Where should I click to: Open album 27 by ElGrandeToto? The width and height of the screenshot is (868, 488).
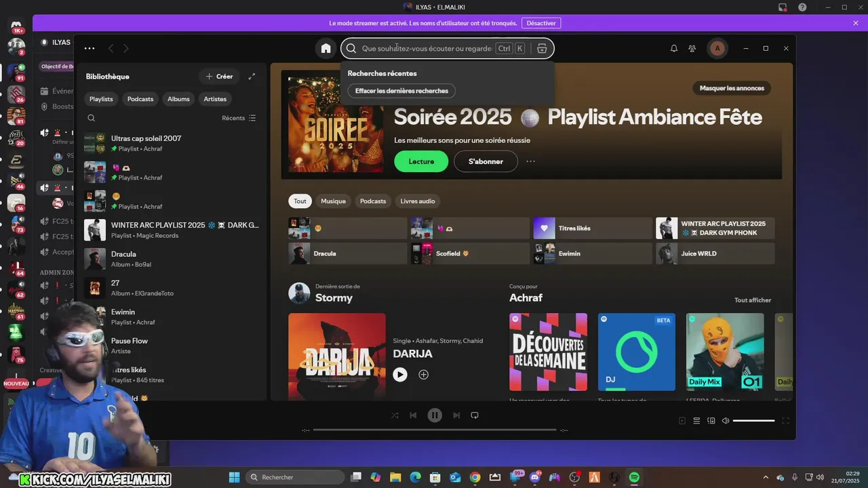tap(172, 288)
